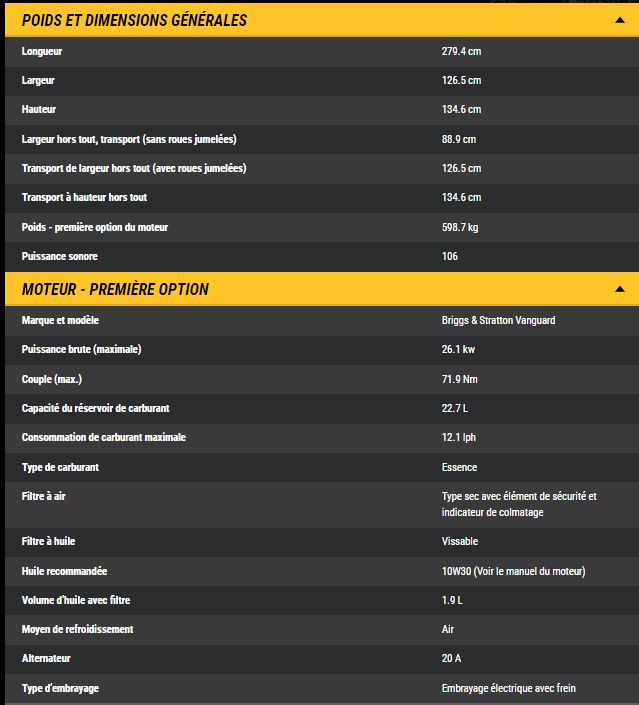Select the Longueur row label
The height and width of the screenshot is (705, 639).
pyautogui.click(x=42, y=51)
